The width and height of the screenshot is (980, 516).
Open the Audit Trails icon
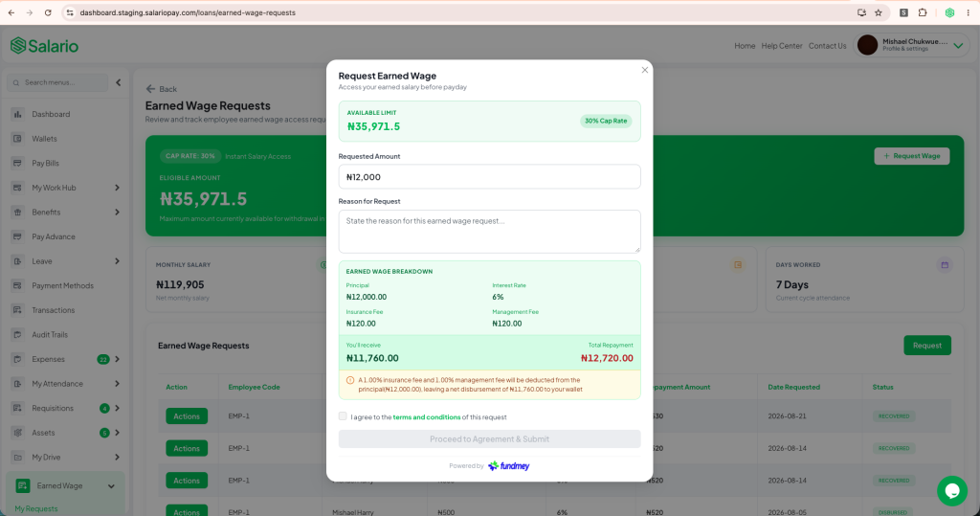click(17, 335)
